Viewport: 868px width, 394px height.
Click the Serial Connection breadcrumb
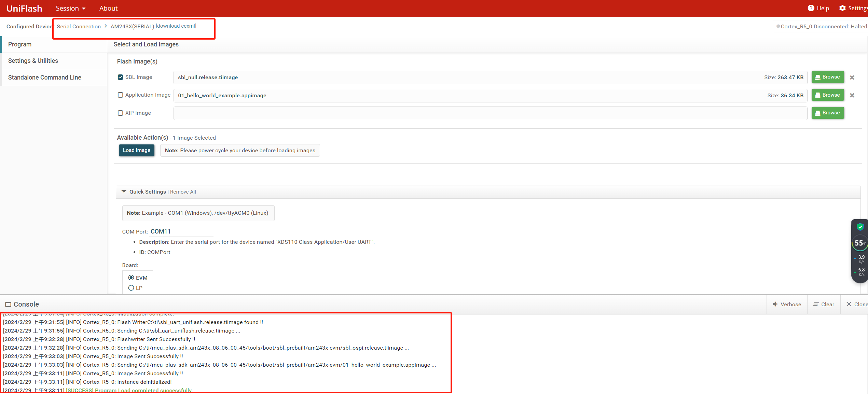tap(79, 26)
